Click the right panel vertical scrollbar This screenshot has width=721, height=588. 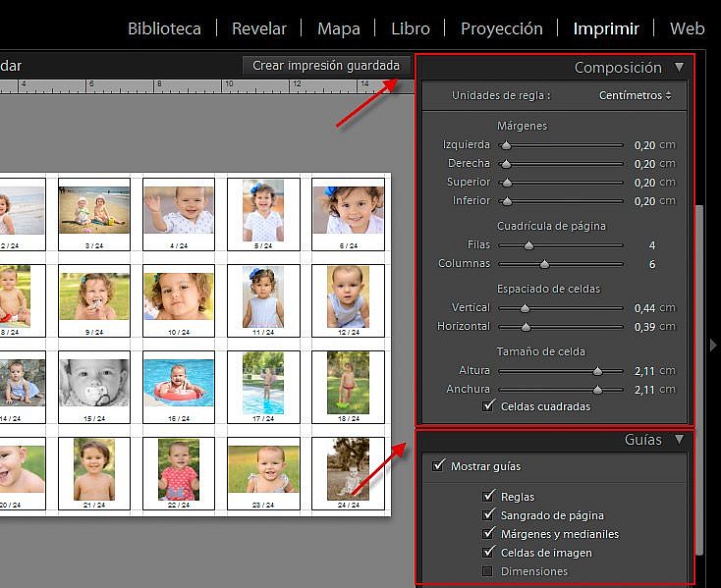pyautogui.click(x=699, y=380)
